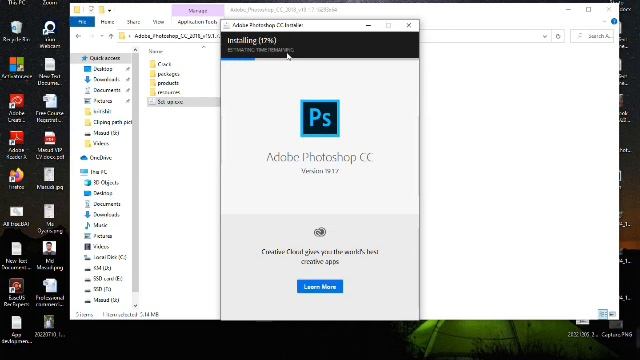
Task: Click the item selected status bar text
Action: pos(131,315)
